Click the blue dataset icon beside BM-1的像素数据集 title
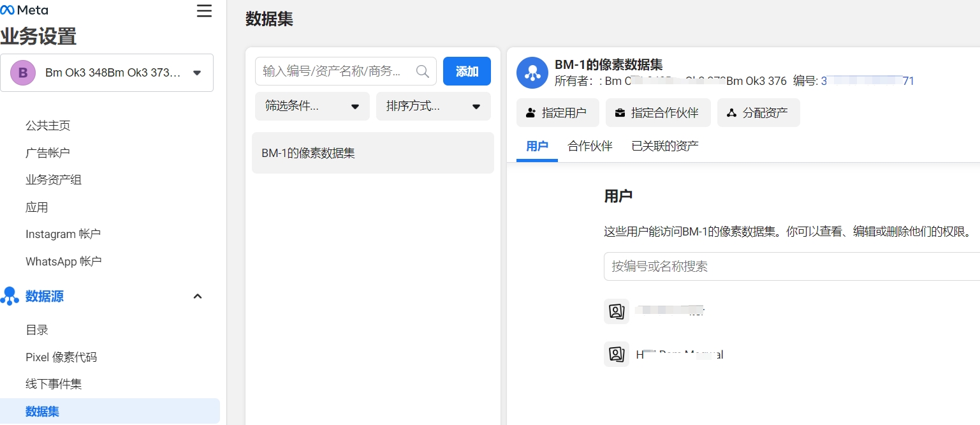Image resolution: width=980 pixels, height=425 pixels. (x=532, y=73)
